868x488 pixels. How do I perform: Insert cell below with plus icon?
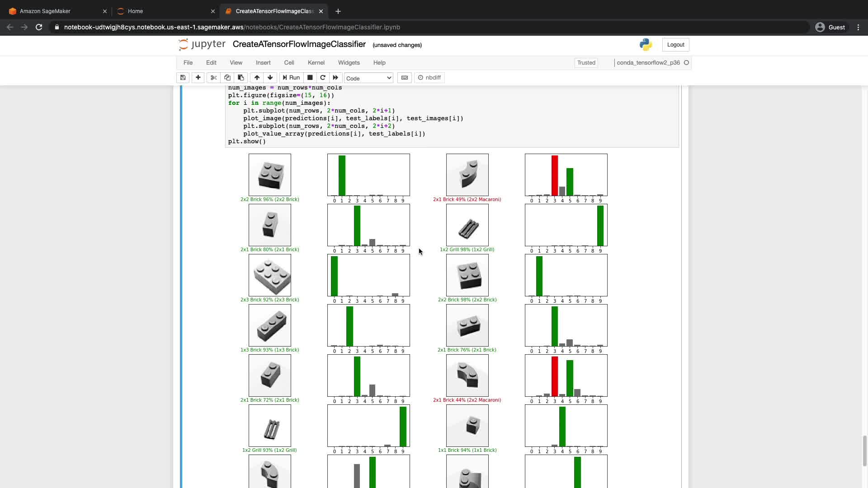coord(198,78)
